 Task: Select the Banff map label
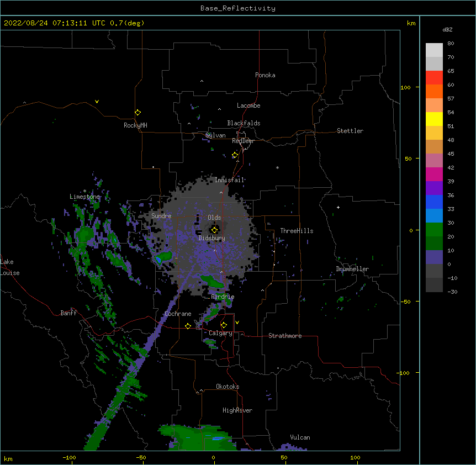(x=68, y=313)
